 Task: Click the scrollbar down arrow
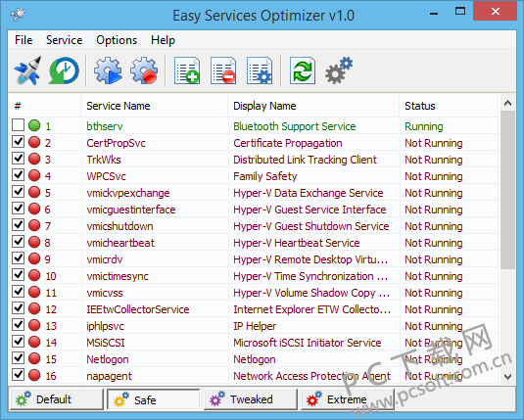pyautogui.click(x=507, y=377)
